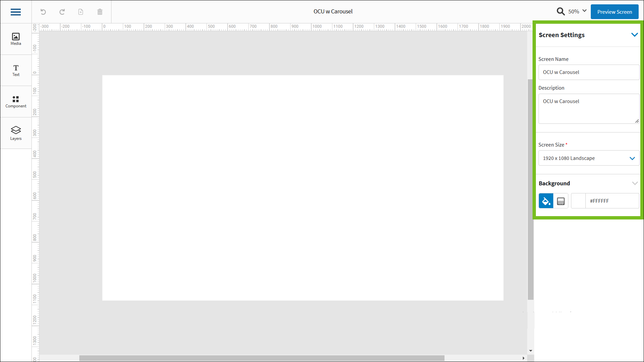
Task: Open the Layers panel
Action: tap(16, 133)
